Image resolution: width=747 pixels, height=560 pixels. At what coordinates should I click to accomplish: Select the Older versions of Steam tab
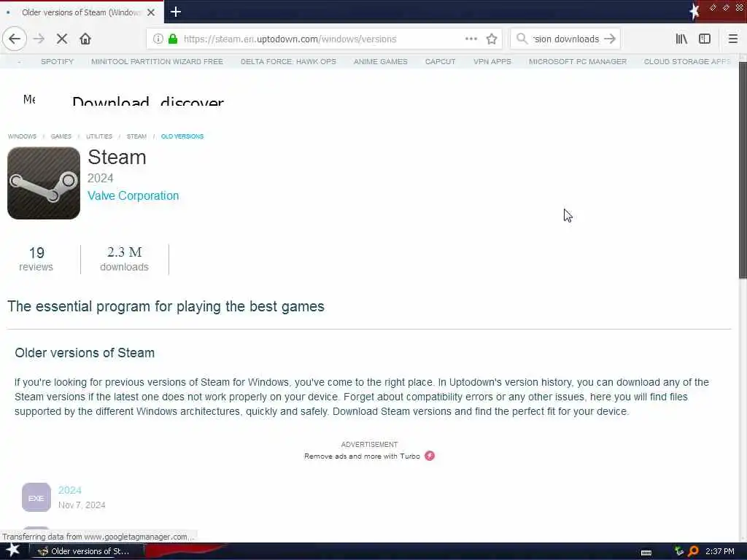(x=82, y=12)
